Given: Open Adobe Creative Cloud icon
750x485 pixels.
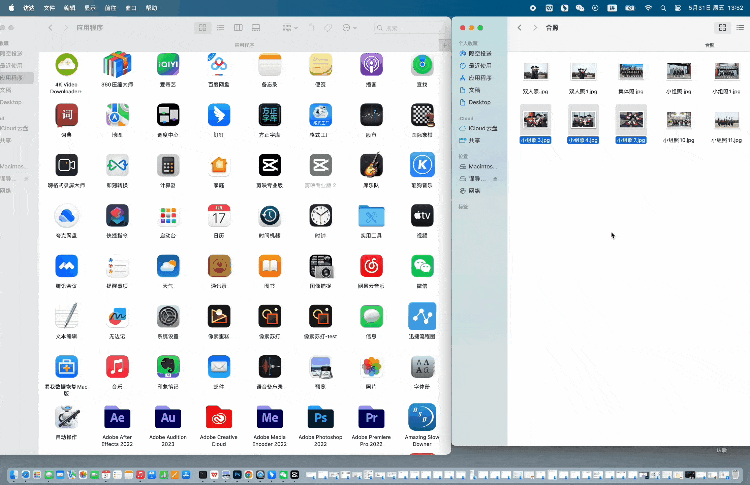Looking at the screenshot, I should click(x=218, y=418).
